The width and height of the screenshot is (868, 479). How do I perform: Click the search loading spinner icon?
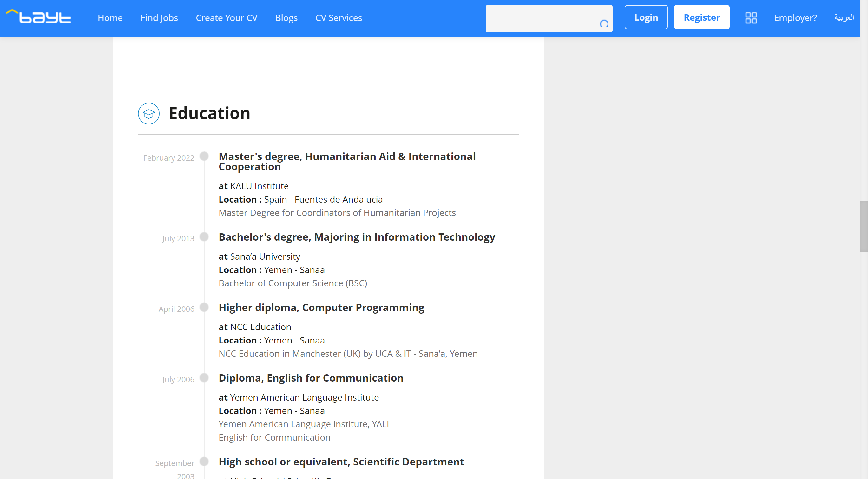point(603,23)
